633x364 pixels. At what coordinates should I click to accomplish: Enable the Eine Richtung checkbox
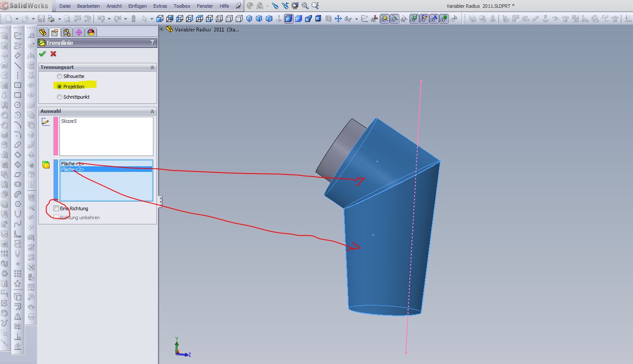point(56,208)
